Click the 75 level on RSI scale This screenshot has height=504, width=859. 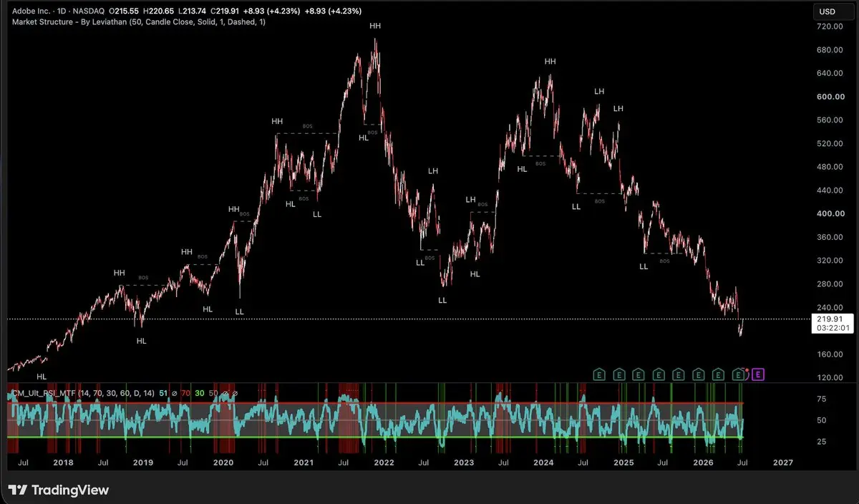point(822,399)
